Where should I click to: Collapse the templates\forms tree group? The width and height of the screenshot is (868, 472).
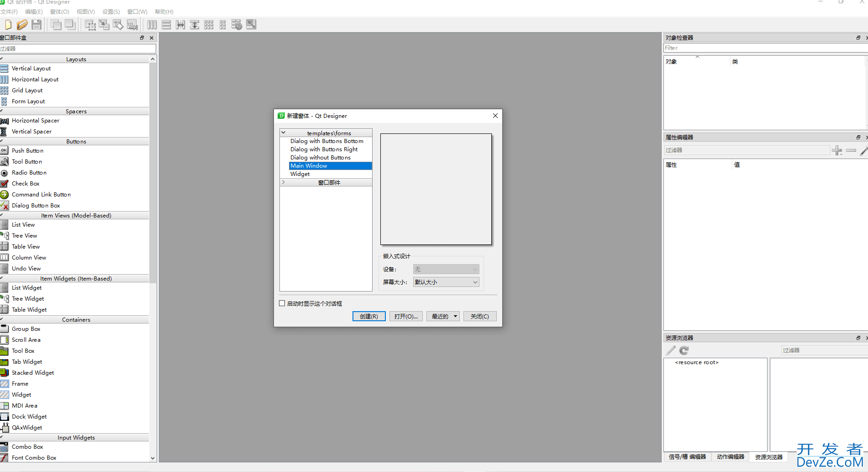283,133
